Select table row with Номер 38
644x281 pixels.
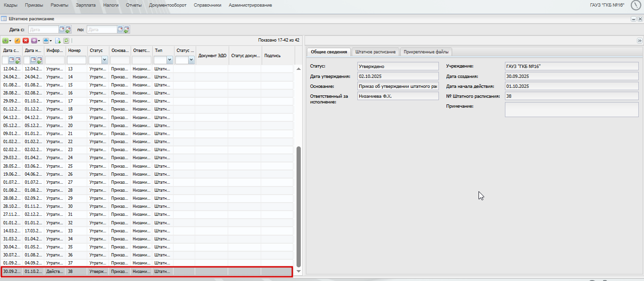click(147, 272)
